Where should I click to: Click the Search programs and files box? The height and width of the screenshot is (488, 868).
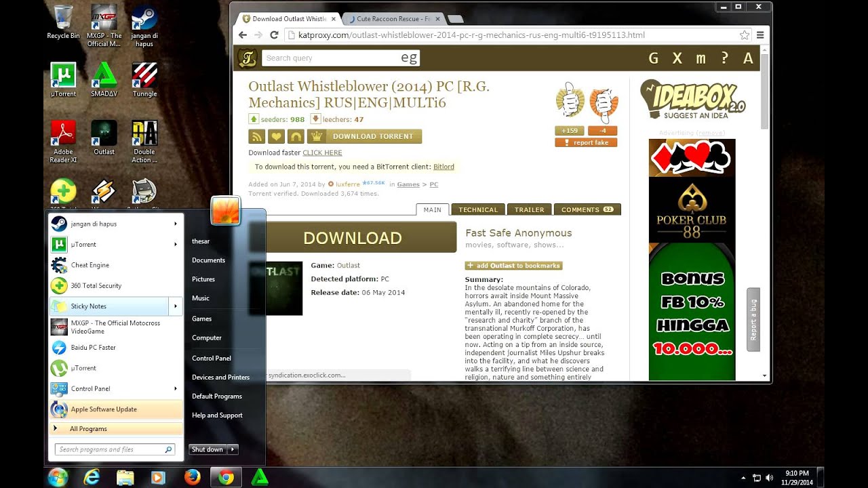pos(115,449)
